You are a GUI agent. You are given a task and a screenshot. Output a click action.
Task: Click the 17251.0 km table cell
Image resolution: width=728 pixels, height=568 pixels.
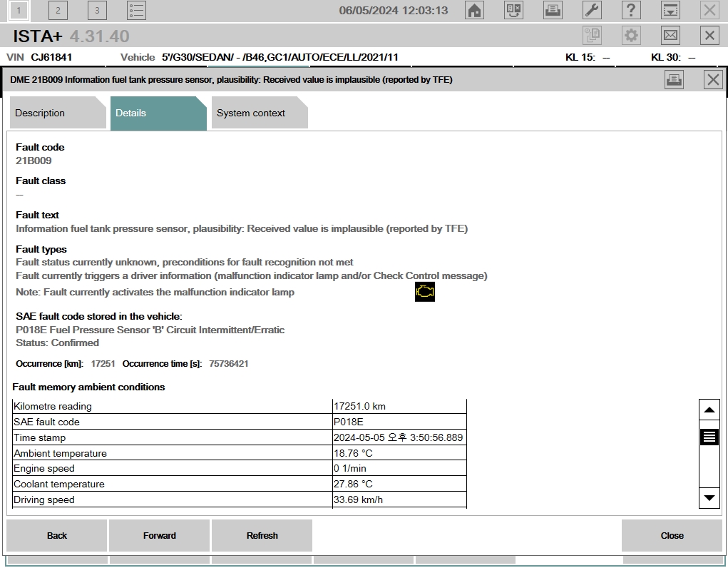tap(399, 406)
